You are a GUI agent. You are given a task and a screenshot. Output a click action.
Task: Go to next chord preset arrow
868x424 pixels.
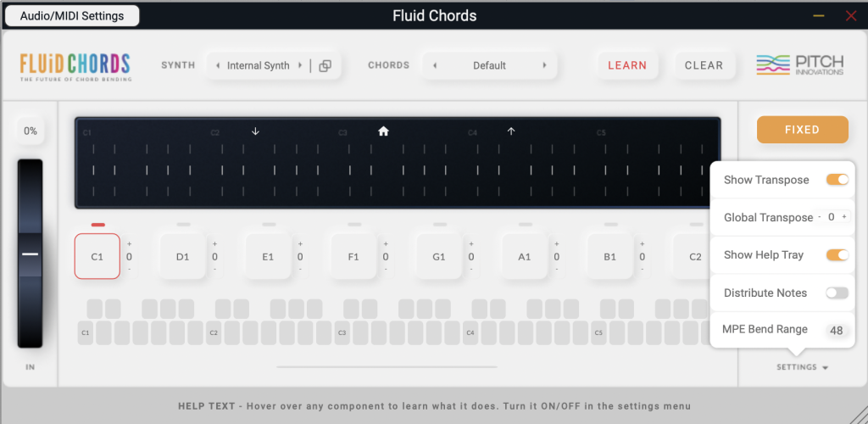(545, 65)
